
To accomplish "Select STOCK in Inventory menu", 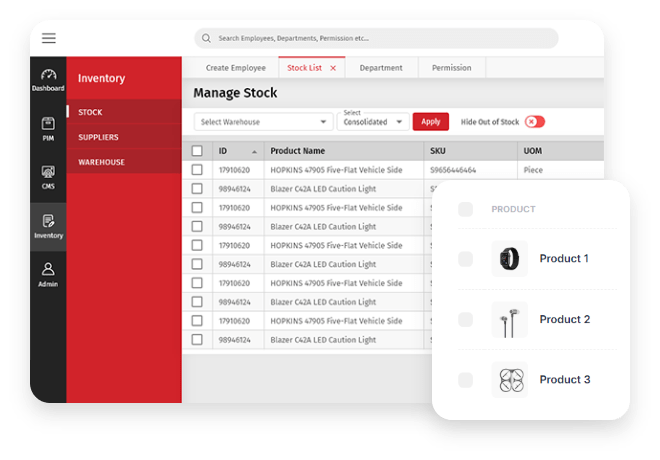I will pos(124,112).
